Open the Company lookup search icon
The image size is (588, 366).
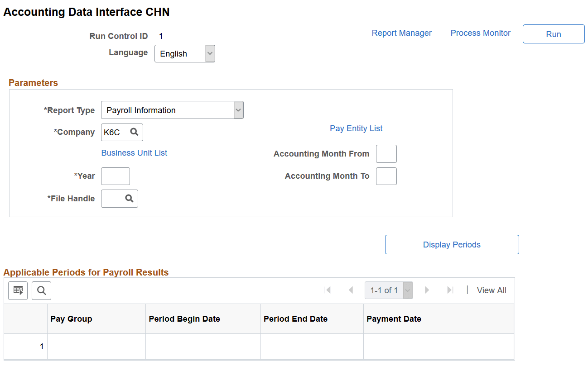[134, 132]
